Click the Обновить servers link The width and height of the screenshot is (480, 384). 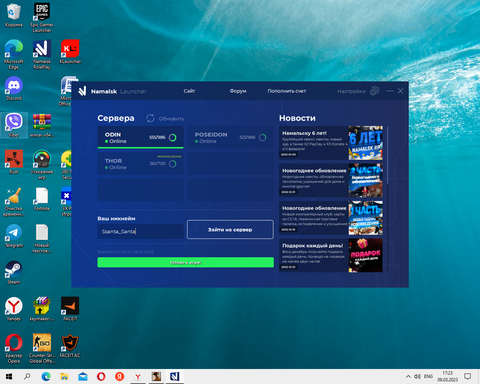click(171, 119)
